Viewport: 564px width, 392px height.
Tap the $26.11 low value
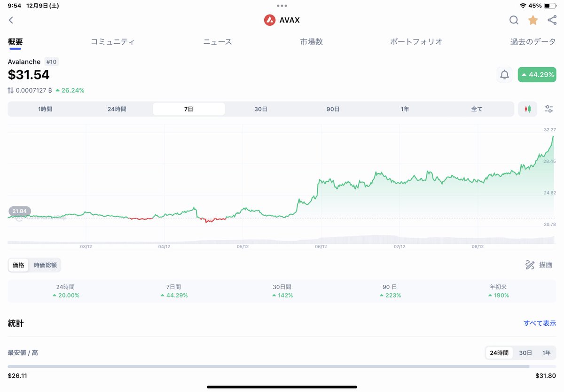pyautogui.click(x=18, y=376)
